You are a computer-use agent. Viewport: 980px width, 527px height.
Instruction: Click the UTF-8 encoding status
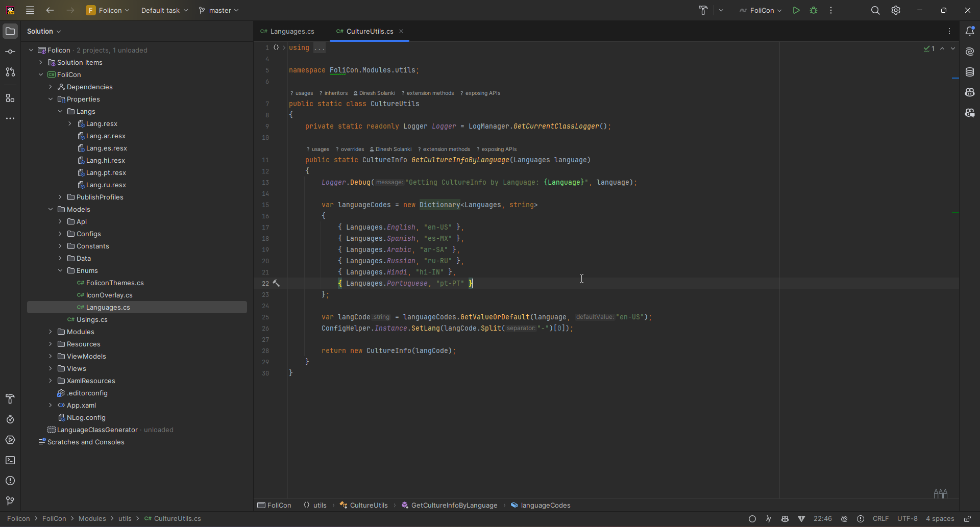click(x=908, y=519)
